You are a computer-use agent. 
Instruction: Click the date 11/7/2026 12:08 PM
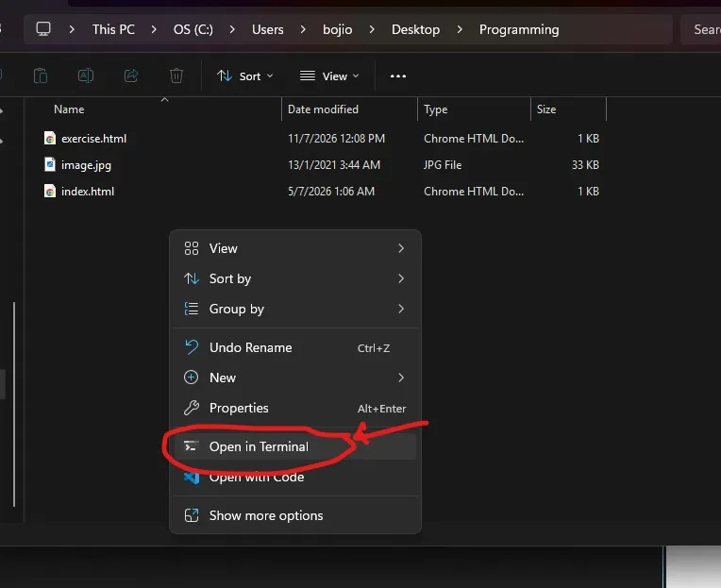(x=336, y=139)
